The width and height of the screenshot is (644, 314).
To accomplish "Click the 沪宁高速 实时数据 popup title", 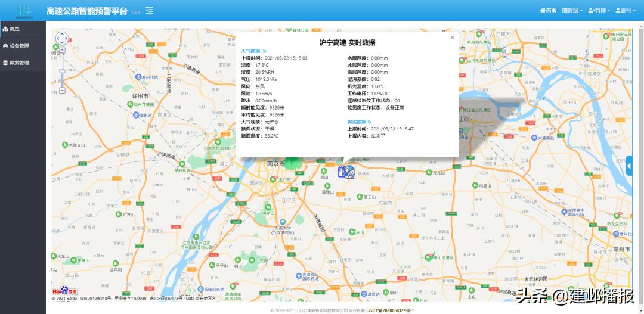I will (x=347, y=43).
